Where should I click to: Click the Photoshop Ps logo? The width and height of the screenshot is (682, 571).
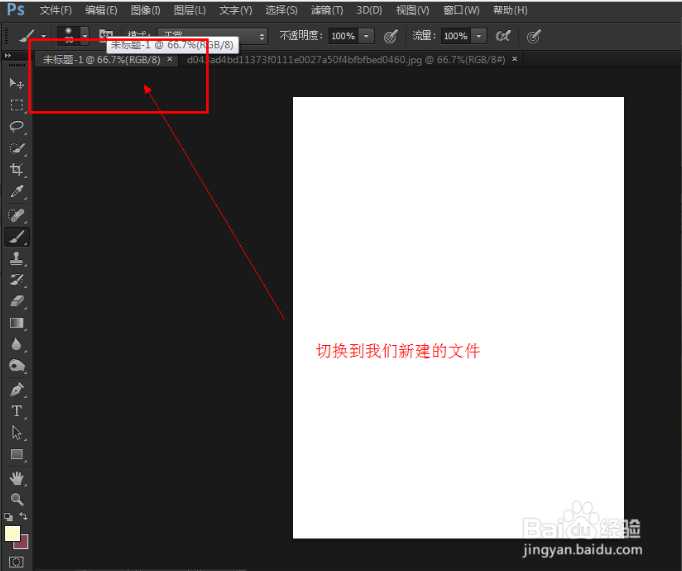[x=16, y=9]
